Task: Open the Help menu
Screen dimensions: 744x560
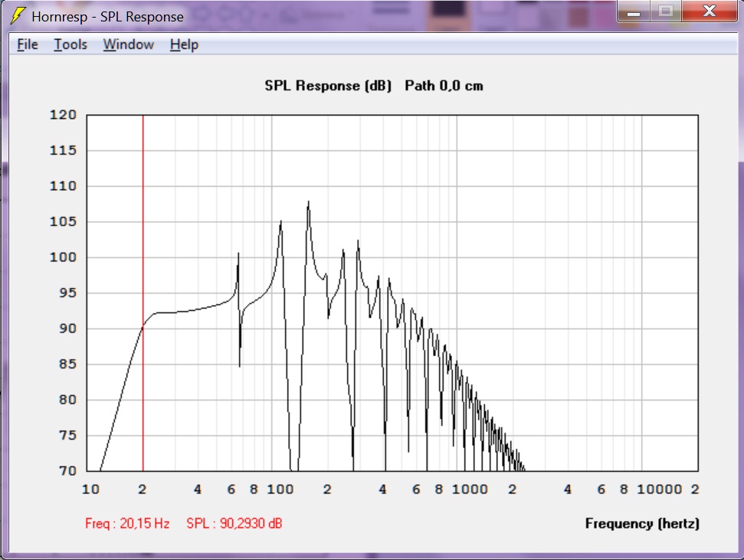Action: [x=184, y=44]
